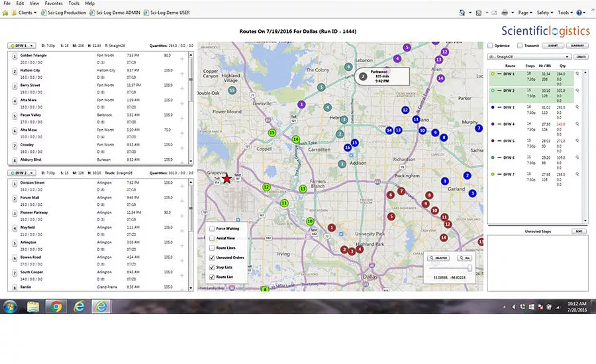Open Chrome from the Windows taskbar

[x=56, y=306]
